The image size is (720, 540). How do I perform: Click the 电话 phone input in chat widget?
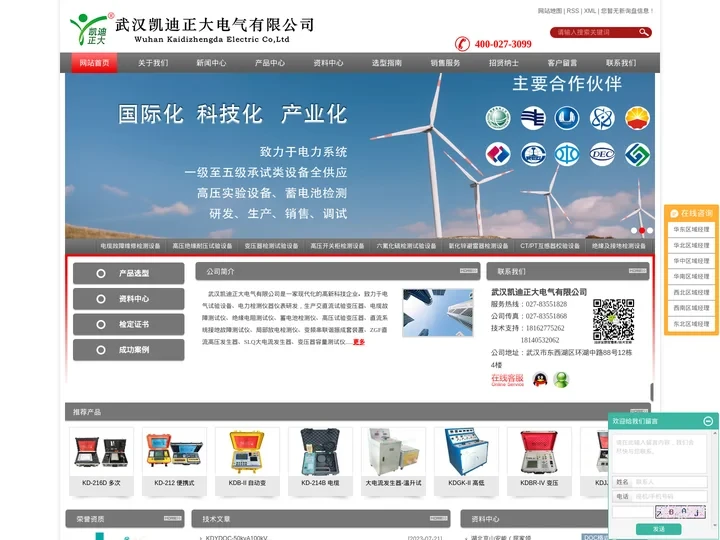tap(669, 496)
